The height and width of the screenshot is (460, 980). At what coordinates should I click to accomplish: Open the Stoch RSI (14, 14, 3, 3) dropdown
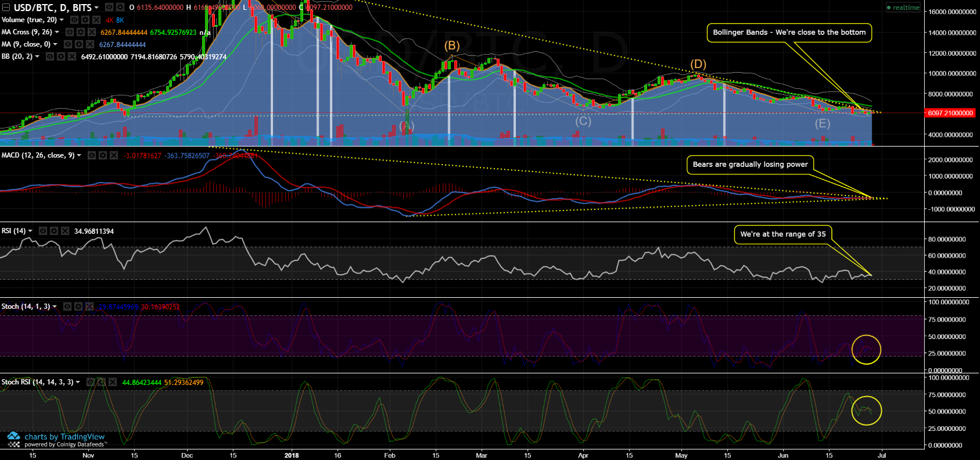pos(78,382)
